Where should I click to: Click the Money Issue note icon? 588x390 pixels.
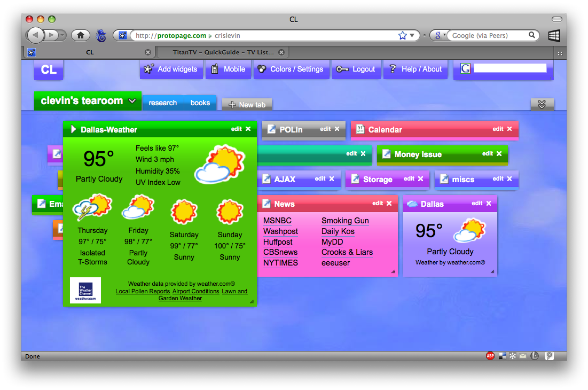point(386,154)
